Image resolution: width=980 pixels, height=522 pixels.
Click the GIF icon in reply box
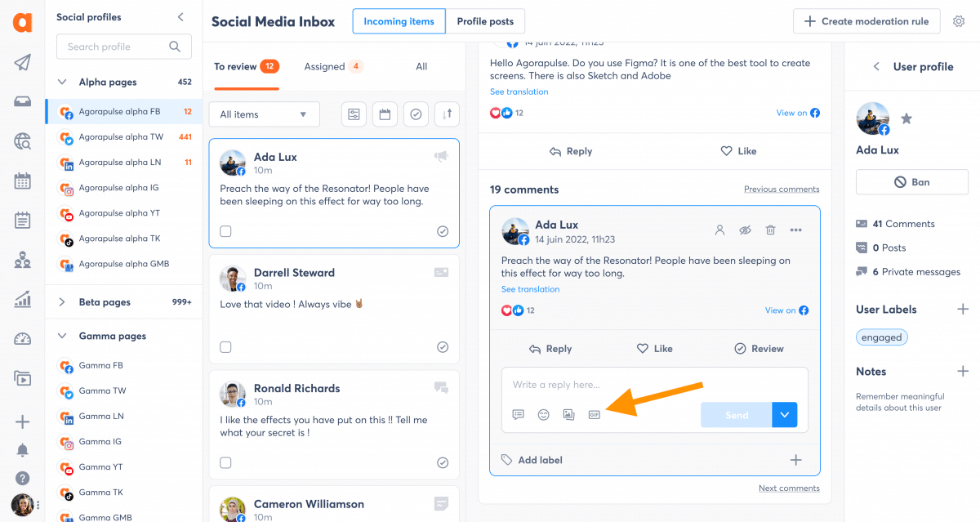tap(594, 415)
